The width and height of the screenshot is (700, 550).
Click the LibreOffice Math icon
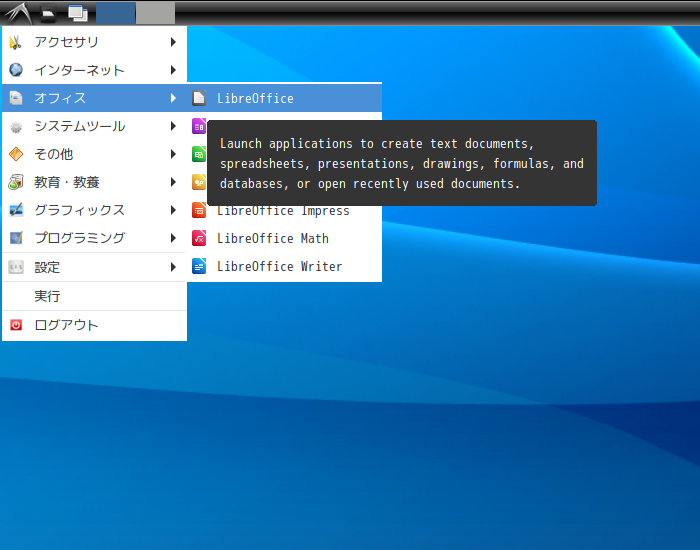point(199,238)
